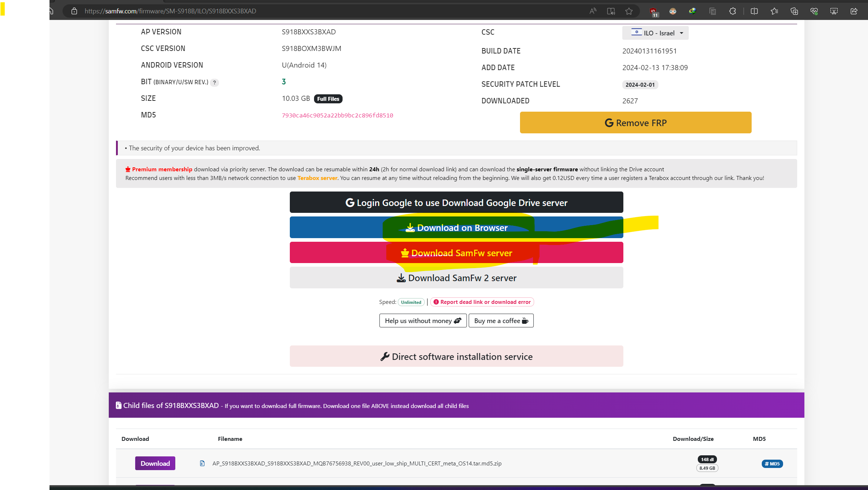The image size is (868, 490).
Task: Click the SECURITY PATCH LEVEL label
Action: (x=521, y=84)
